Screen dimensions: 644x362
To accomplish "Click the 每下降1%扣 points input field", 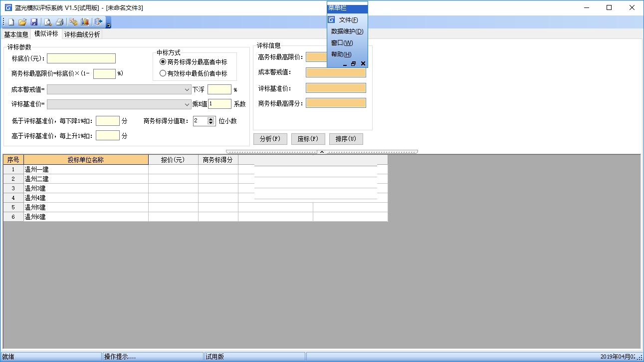I will [x=108, y=121].
